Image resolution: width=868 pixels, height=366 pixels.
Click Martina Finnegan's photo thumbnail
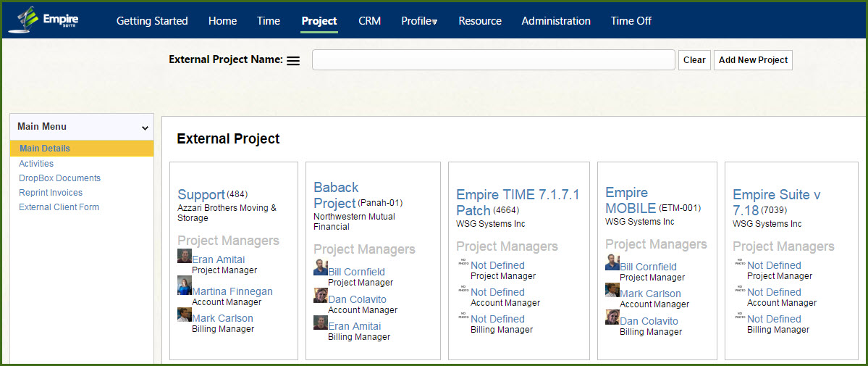coord(185,285)
